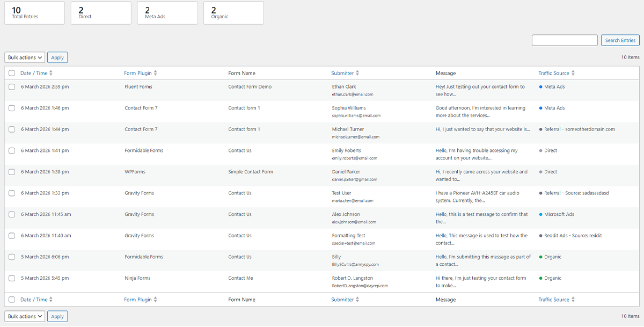Click the footer Submitter sort arrows
Screen dimensions: 644x327
point(359,299)
